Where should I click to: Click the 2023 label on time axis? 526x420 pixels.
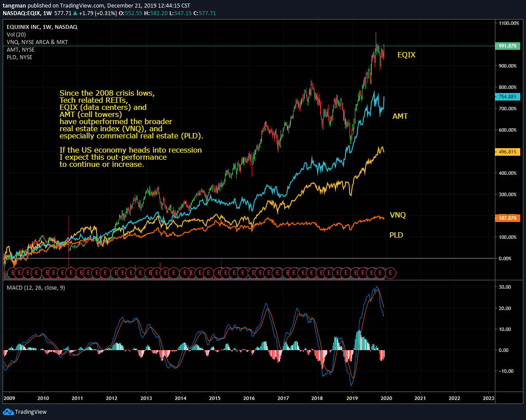pyautogui.click(x=488, y=398)
